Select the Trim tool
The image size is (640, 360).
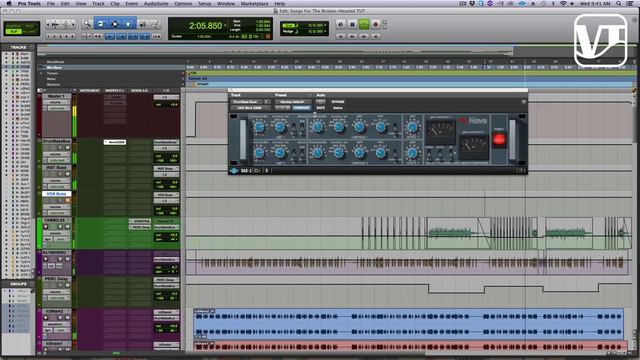tap(100, 24)
